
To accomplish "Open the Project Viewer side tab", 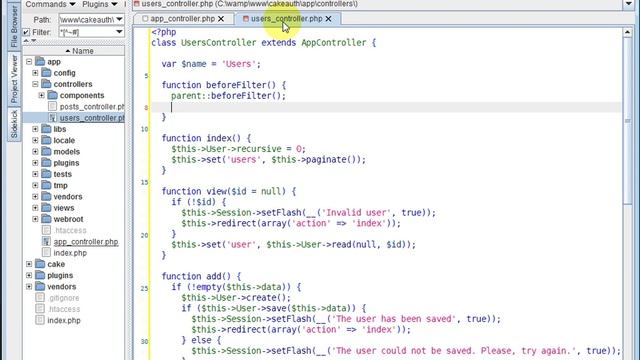I will [14, 79].
